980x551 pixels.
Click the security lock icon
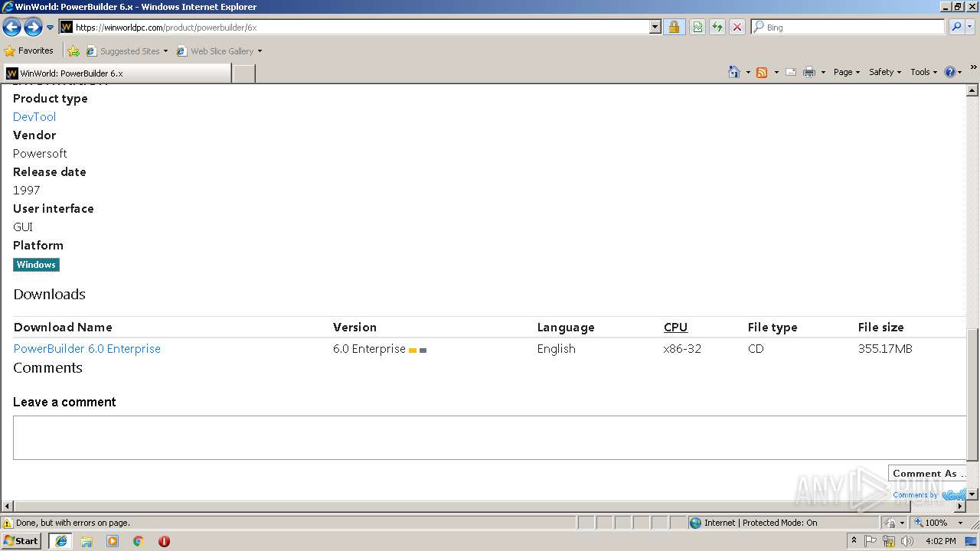point(674,27)
